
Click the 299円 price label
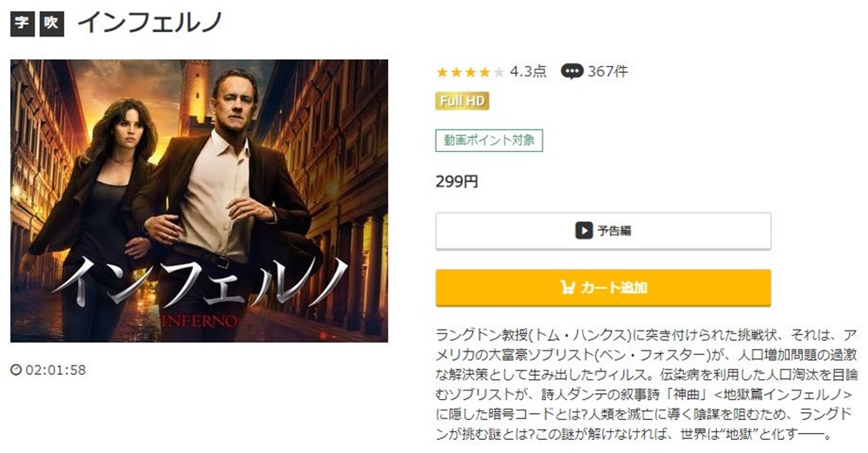[x=457, y=181]
